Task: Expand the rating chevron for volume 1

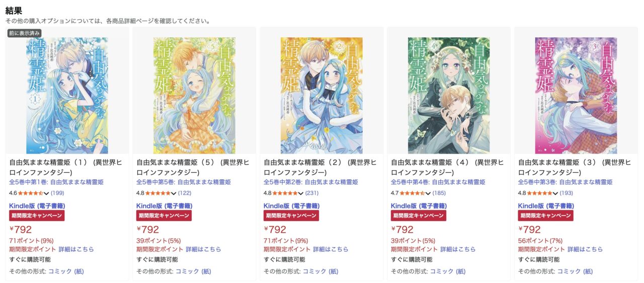Action: [x=47, y=193]
